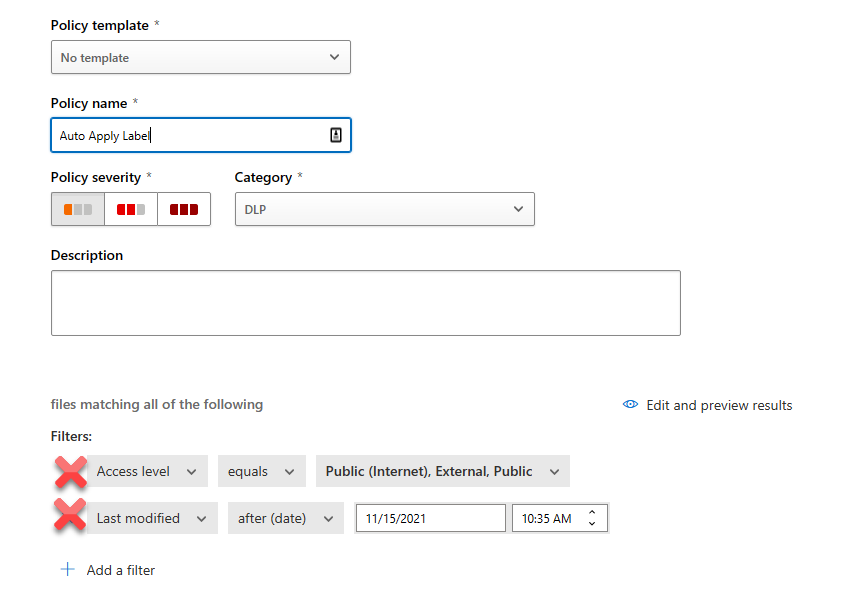Click the autofill icon in Policy name field
856x600 pixels.
click(336, 135)
